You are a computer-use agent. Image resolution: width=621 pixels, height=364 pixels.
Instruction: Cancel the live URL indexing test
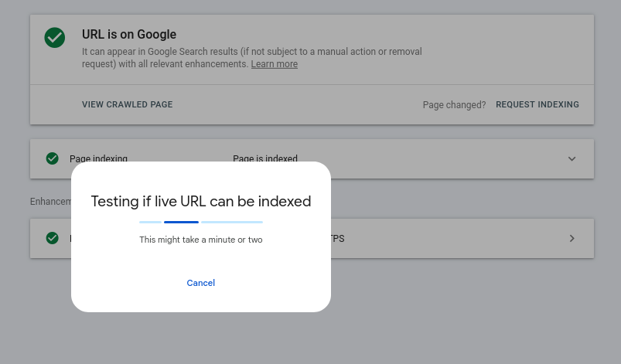coord(201,283)
